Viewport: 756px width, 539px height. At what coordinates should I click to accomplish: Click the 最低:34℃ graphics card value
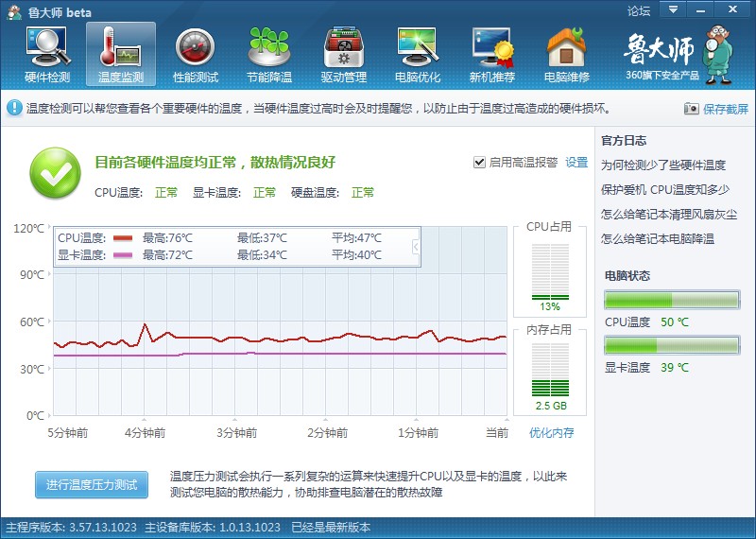click(x=262, y=254)
